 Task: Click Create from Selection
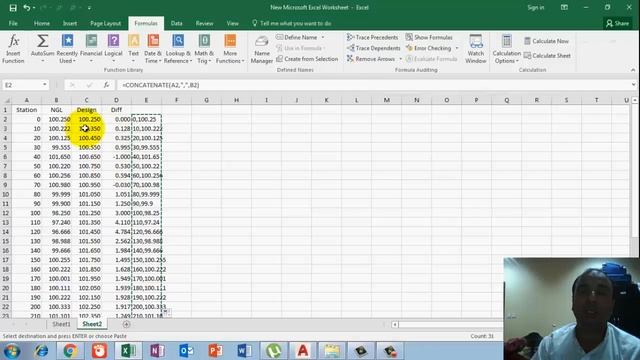[x=307, y=59]
